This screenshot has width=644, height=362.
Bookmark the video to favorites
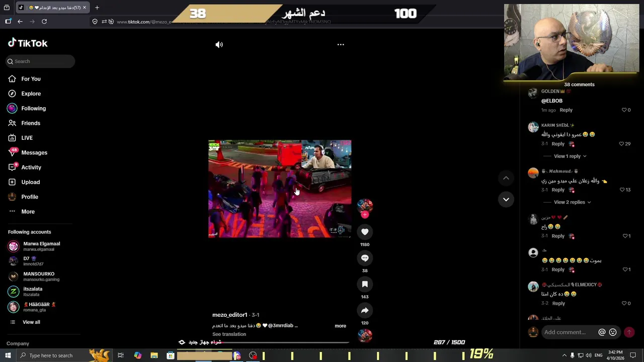(365, 284)
